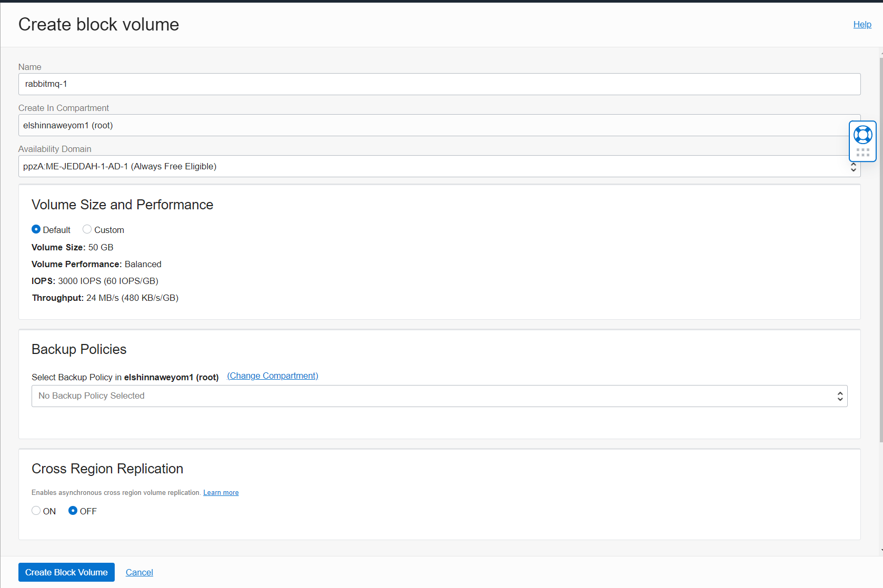Enable Cross Region Replication by selecting ON
883x588 pixels.
[36, 510]
